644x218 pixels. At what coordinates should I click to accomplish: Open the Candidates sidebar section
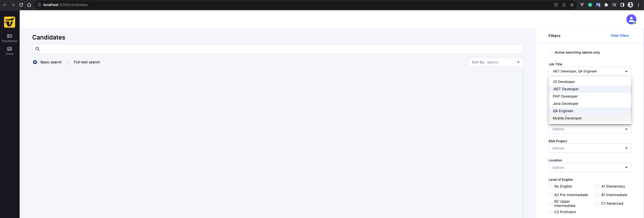[10, 38]
